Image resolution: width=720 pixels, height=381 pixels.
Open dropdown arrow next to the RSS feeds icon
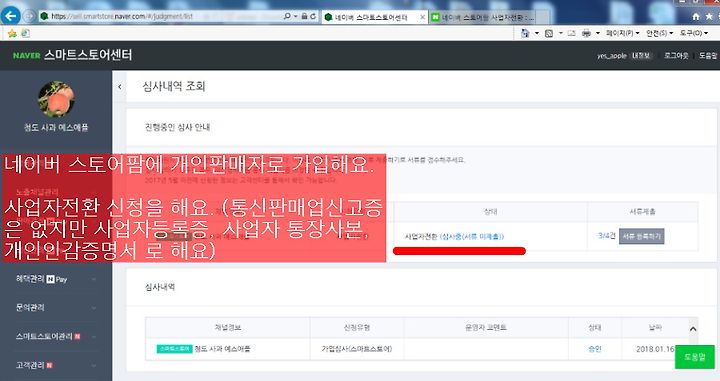[x=560, y=33]
